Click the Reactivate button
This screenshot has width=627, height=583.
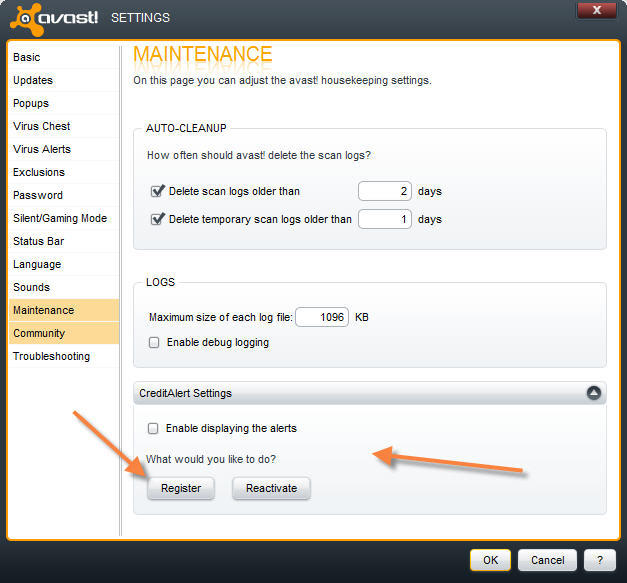coord(271,488)
